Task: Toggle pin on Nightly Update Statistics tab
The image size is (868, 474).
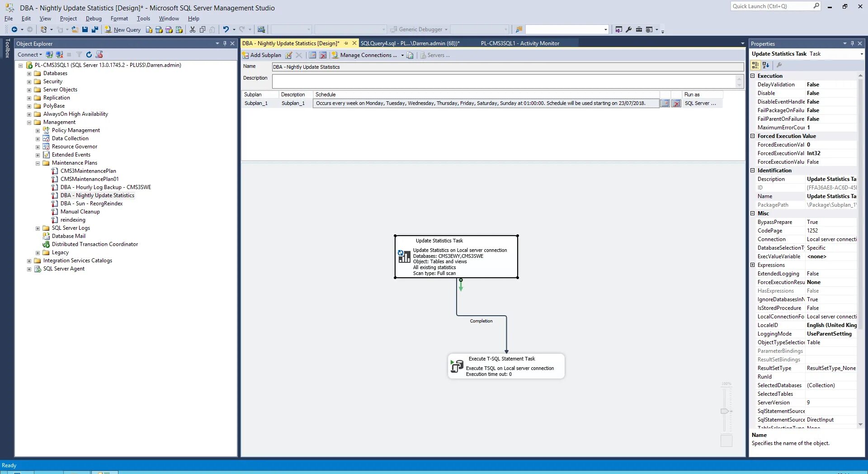Action: click(x=346, y=43)
